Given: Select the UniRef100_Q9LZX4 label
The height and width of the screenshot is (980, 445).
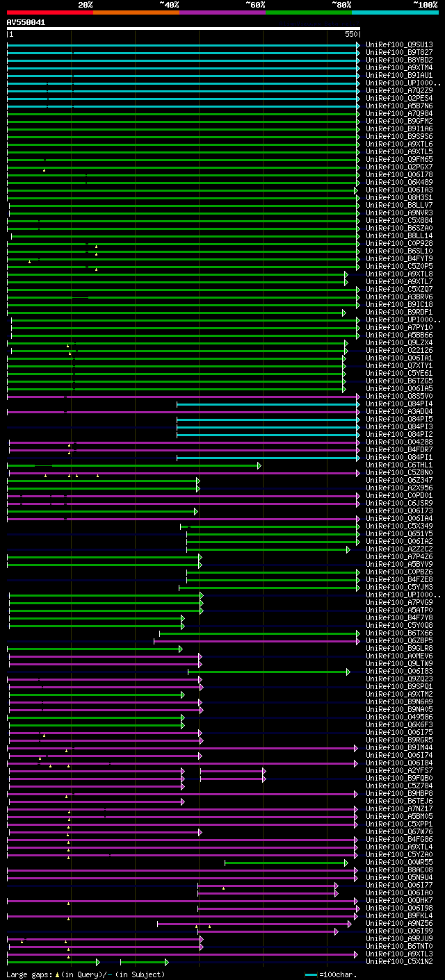Looking at the screenshot, I should (399, 342).
